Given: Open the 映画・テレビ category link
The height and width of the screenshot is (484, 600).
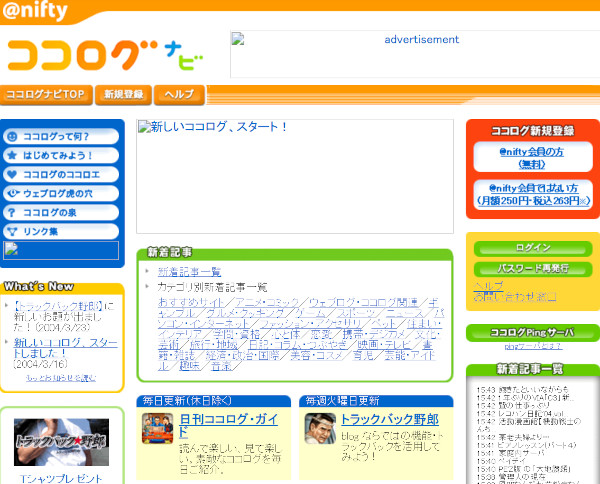Looking at the screenshot, I should pos(384,345).
